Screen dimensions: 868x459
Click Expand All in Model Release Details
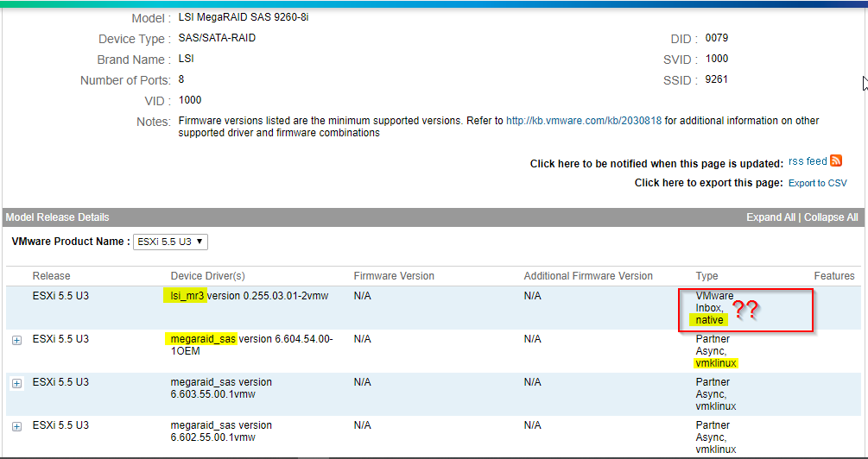coord(770,217)
